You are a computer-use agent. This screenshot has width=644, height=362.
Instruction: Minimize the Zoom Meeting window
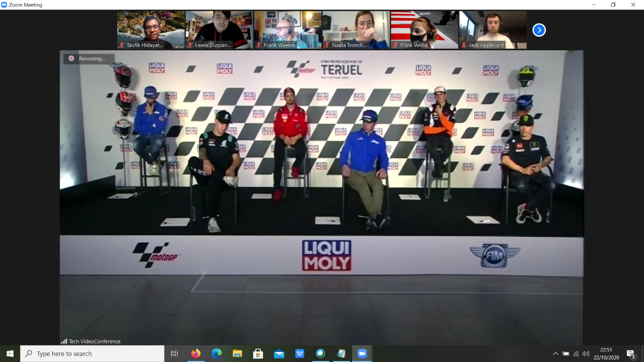(594, 5)
